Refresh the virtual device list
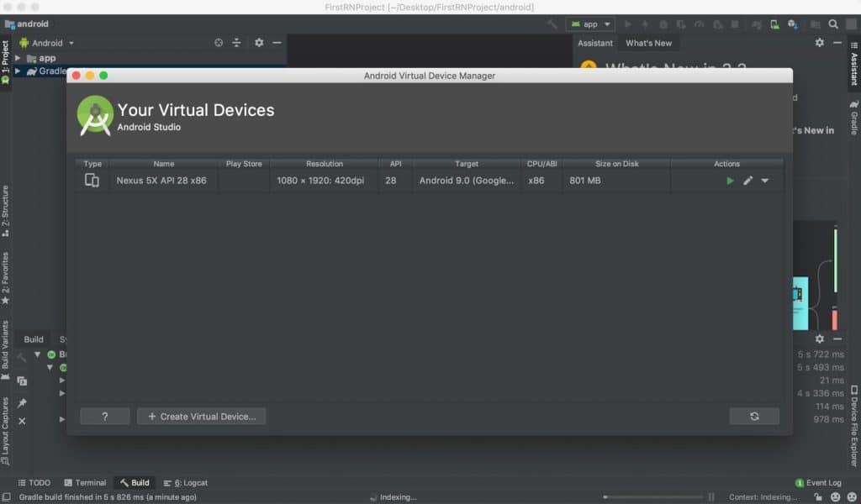The width and height of the screenshot is (861, 504). click(754, 416)
